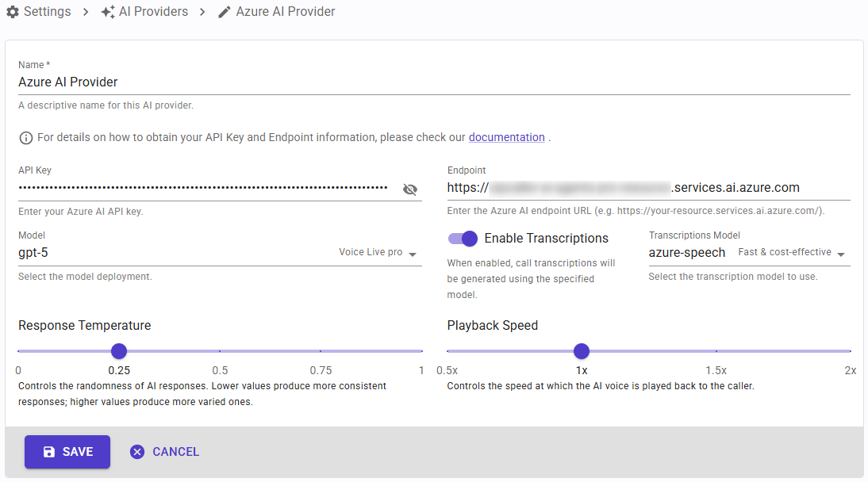This screenshot has height=482, width=868.
Task: Click the Settings gear icon in breadcrumb
Action: point(13,12)
